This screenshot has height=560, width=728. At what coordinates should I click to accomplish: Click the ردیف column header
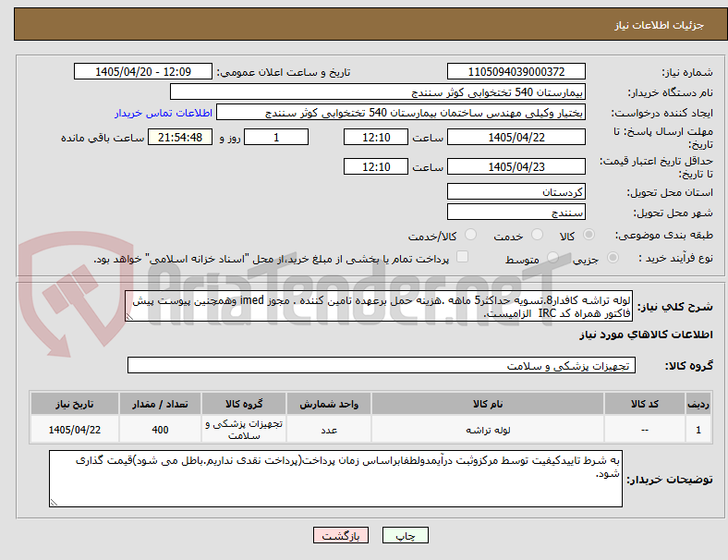(698, 404)
